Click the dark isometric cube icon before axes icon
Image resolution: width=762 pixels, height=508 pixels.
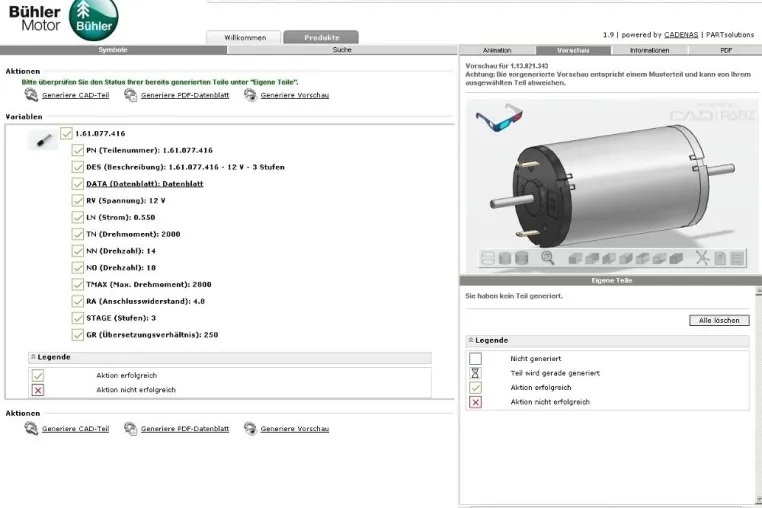click(x=676, y=258)
